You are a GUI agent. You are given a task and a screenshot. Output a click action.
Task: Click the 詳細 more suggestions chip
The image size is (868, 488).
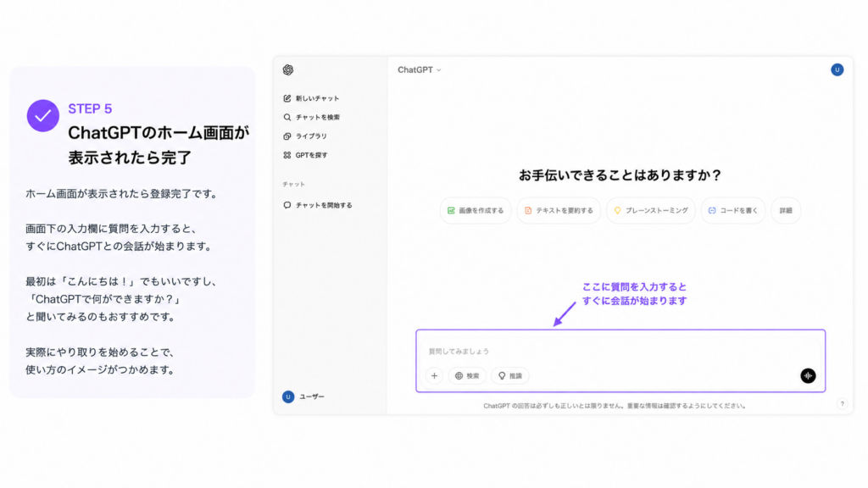point(786,211)
